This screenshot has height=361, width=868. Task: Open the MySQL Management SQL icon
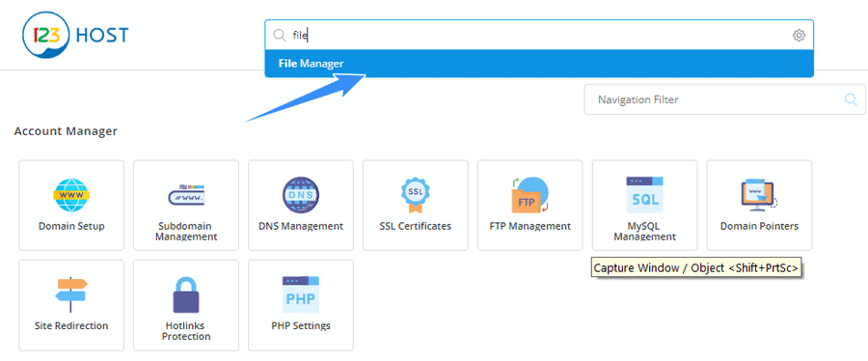[x=644, y=195]
